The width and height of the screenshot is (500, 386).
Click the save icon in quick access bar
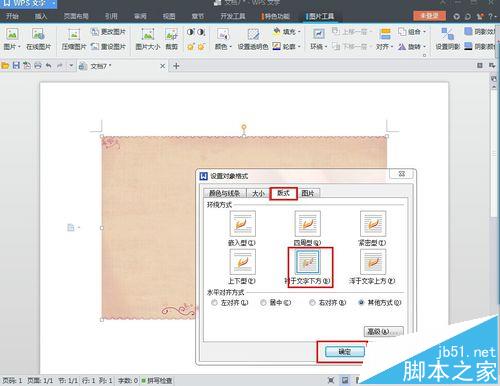(x=16, y=65)
